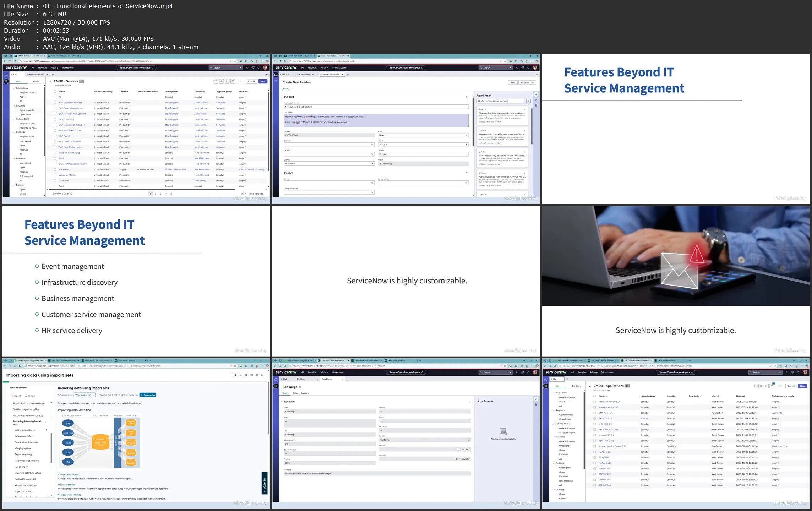Click the home icon in the CMDB - Services side rail

pos(6,75)
